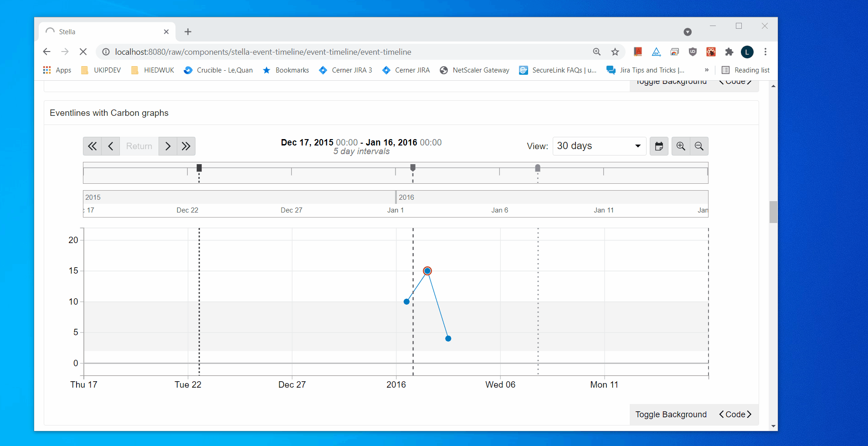Step back one interval with the left arrow
The image size is (868, 446).
(110, 146)
